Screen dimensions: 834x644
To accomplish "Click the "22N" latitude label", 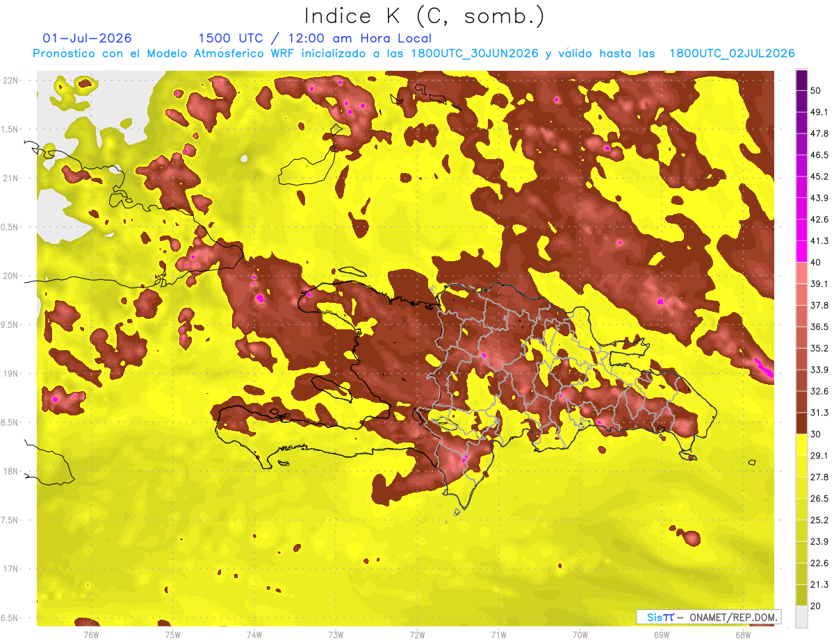I will pos(10,81).
